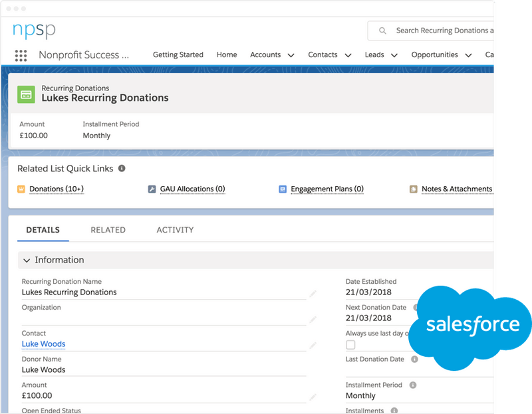This screenshot has height=414, width=532.
Task: Open the ACTIVITY tab
Action: (175, 230)
